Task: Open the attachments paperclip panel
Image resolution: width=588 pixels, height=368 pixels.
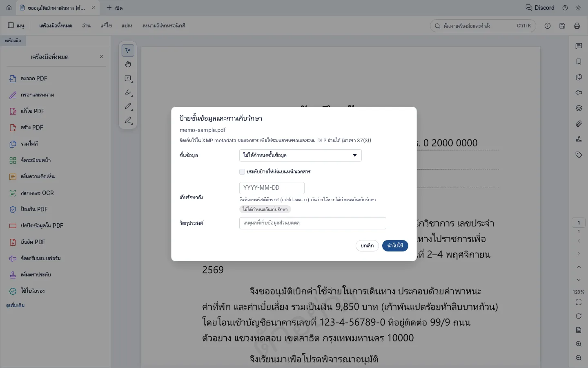Action: click(579, 124)
